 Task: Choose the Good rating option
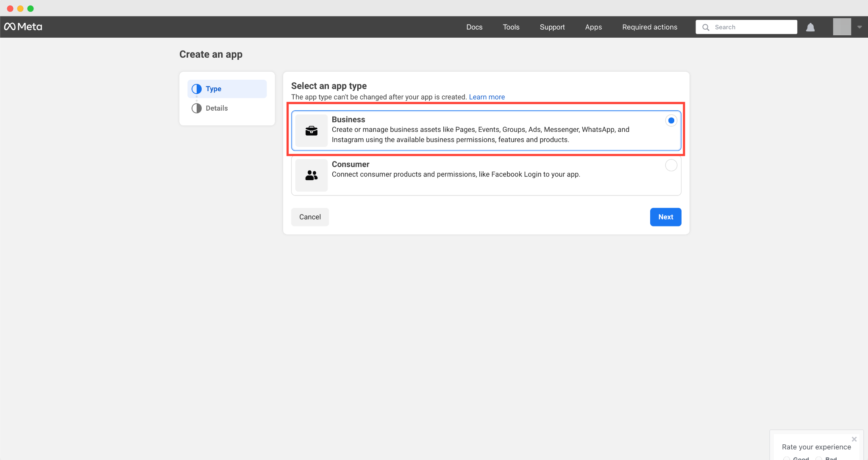tap(787, 458)
